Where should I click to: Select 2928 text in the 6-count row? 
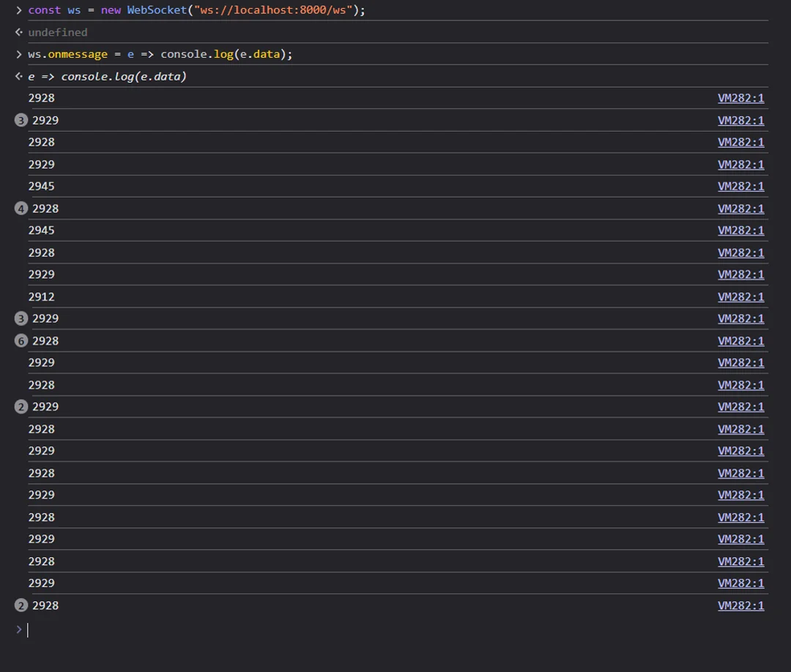[x=45, y=341]
